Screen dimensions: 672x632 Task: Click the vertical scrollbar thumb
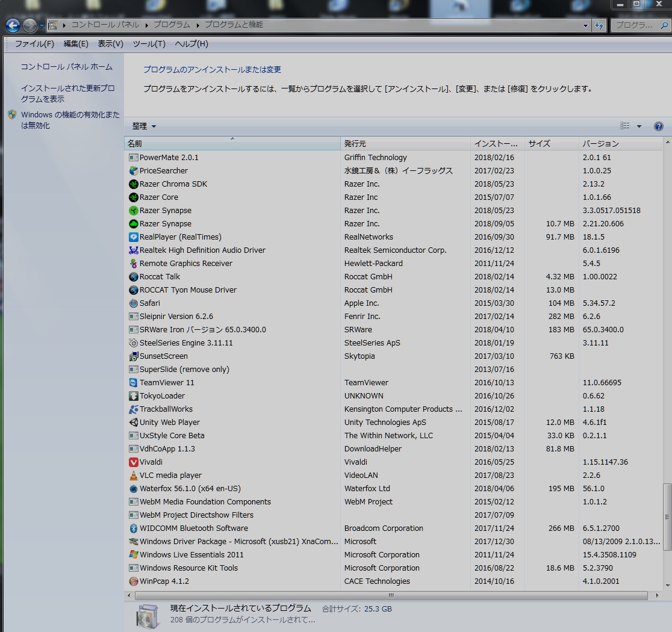[x=667, y=516]
